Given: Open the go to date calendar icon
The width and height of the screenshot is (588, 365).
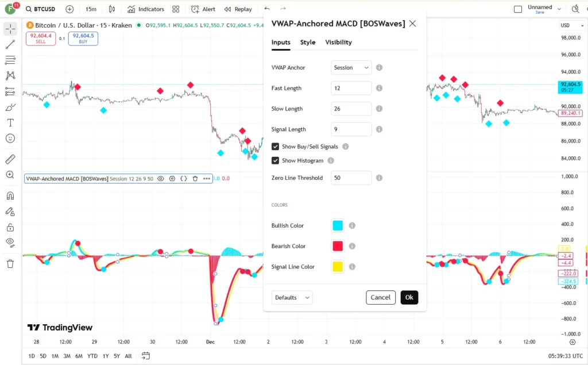Looking at the screenshot, I should pos(146,356).
